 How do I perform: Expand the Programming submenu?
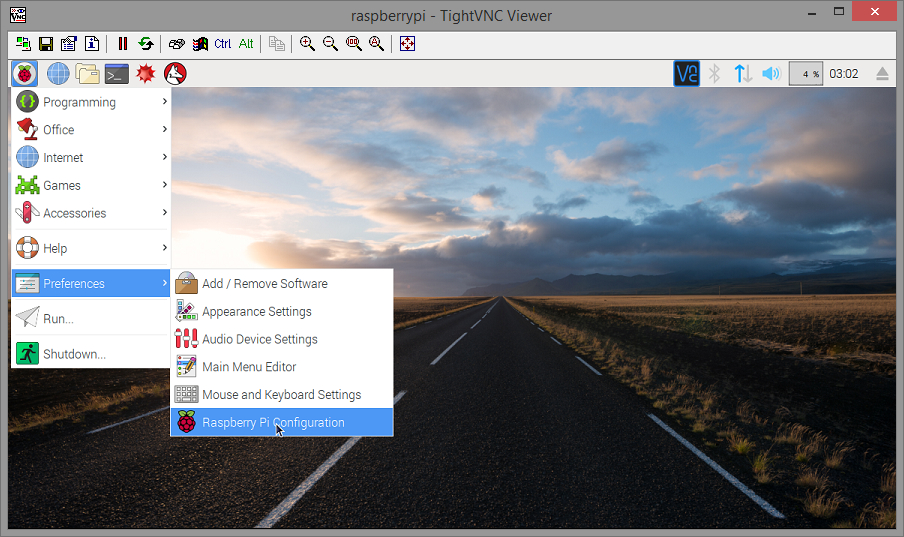[x=91, y=102]
